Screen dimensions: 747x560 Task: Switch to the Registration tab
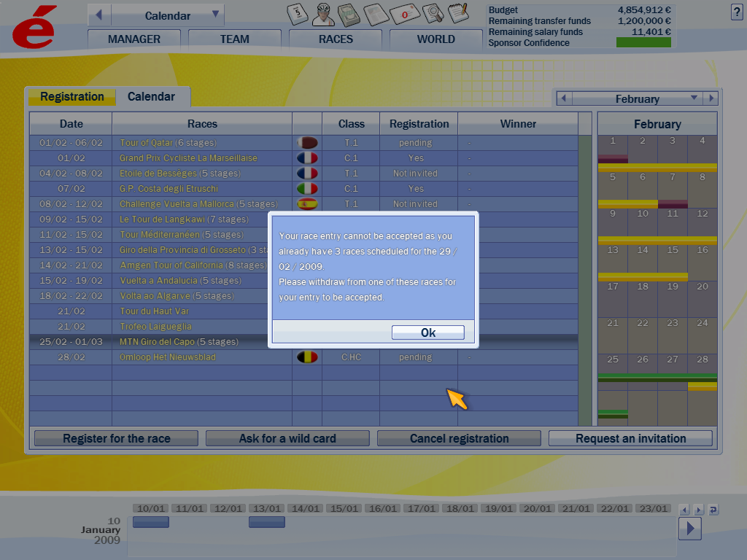tap(71, 96)
